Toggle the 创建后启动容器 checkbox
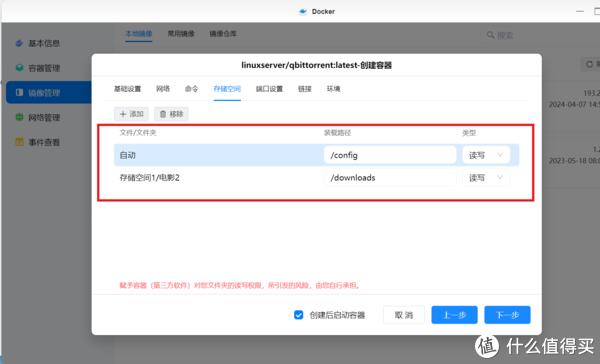 (x=298, y=315)
